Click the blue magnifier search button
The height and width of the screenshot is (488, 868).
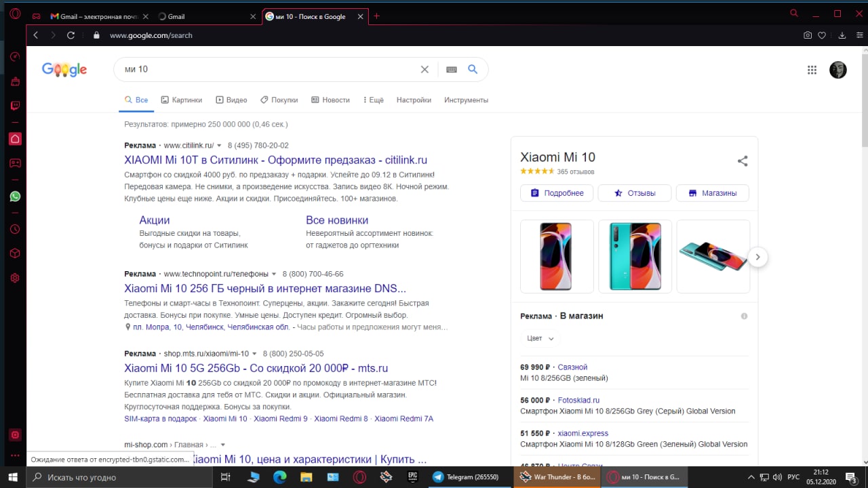tap(473, 69)
